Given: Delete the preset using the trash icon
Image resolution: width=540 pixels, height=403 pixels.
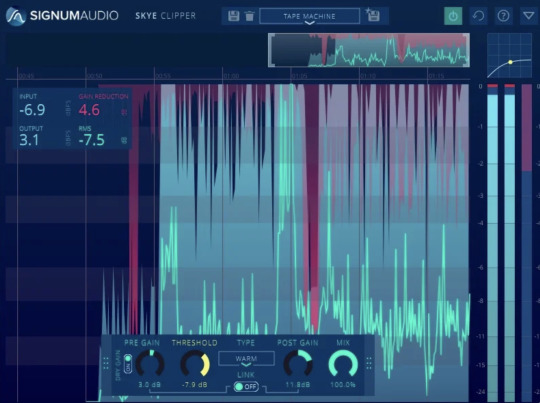Looking at the screenshot, I should click(x=249, y=16).
